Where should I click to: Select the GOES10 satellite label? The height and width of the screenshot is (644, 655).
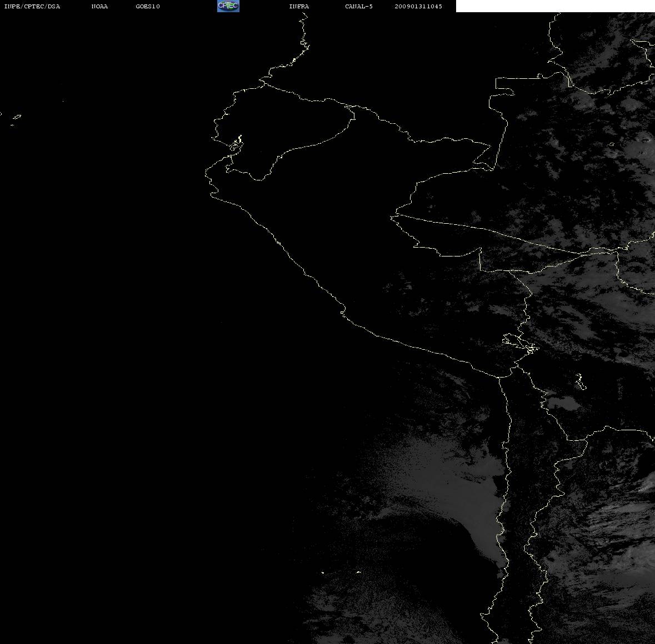pyautogui.click(x=147, y=6)
